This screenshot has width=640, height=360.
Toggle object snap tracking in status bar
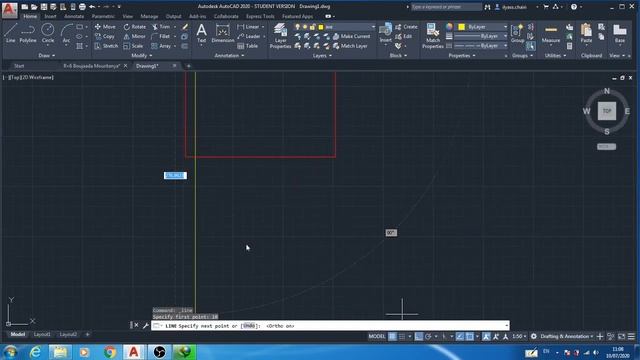point(460,336)
